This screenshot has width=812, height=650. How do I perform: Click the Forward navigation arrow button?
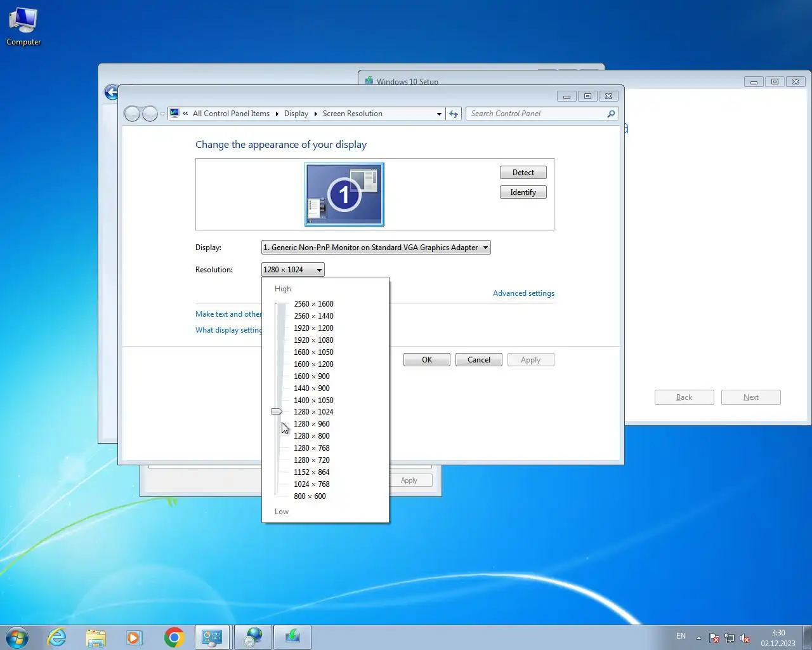(150, 114)
